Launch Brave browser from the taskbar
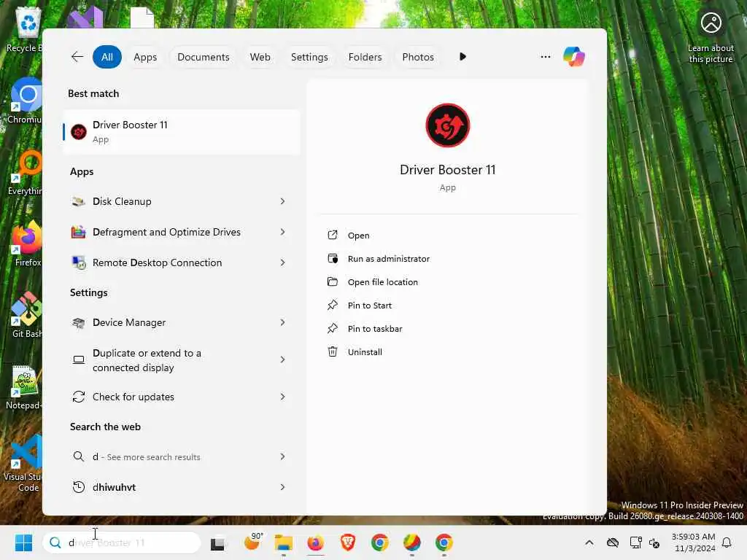Image resolution: width=747 pixels, height=560 pixels. [x=347, y=542]
